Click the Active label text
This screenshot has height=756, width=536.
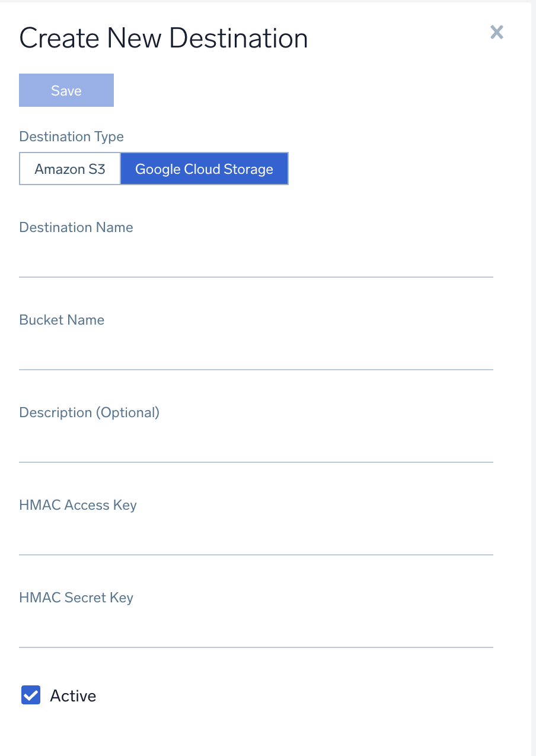pos(72,695)
